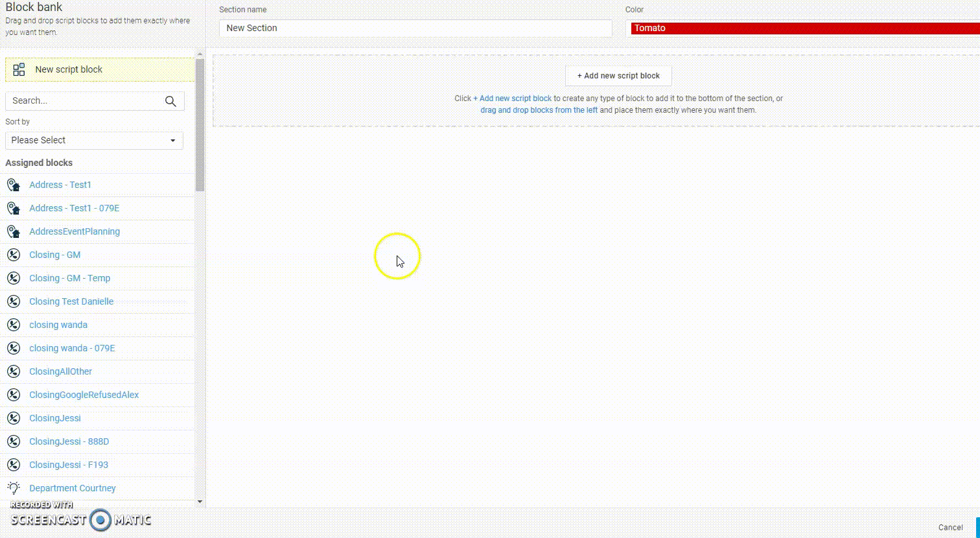980x538 pixels.
Task: Click the address icon beside Address - Test1
Action: click(13, 185)
